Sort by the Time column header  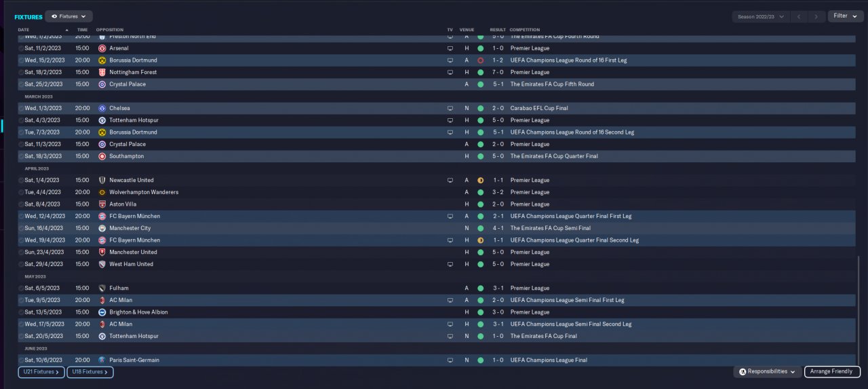point(82,30)
